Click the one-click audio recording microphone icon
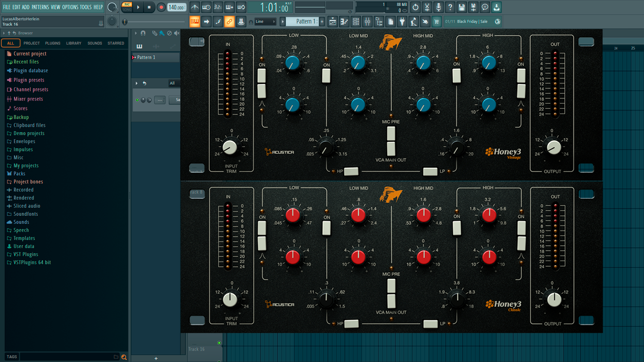 coord(438,7)
